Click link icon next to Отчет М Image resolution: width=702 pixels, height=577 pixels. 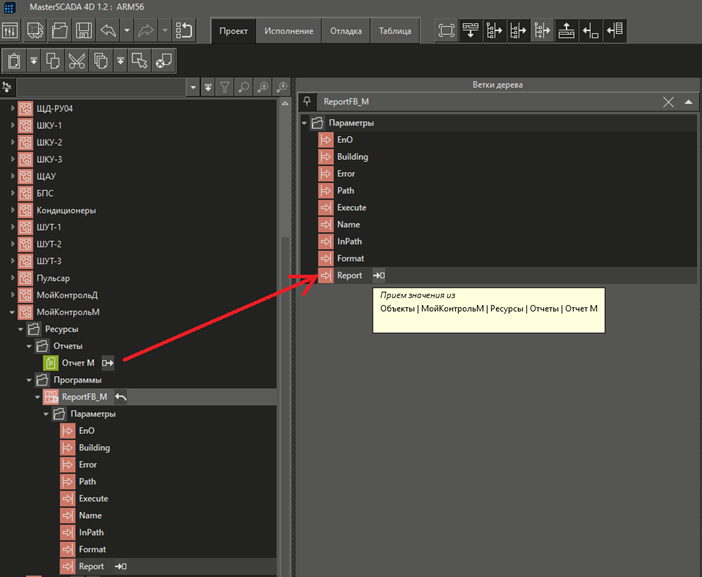click(x=107, y=362)
